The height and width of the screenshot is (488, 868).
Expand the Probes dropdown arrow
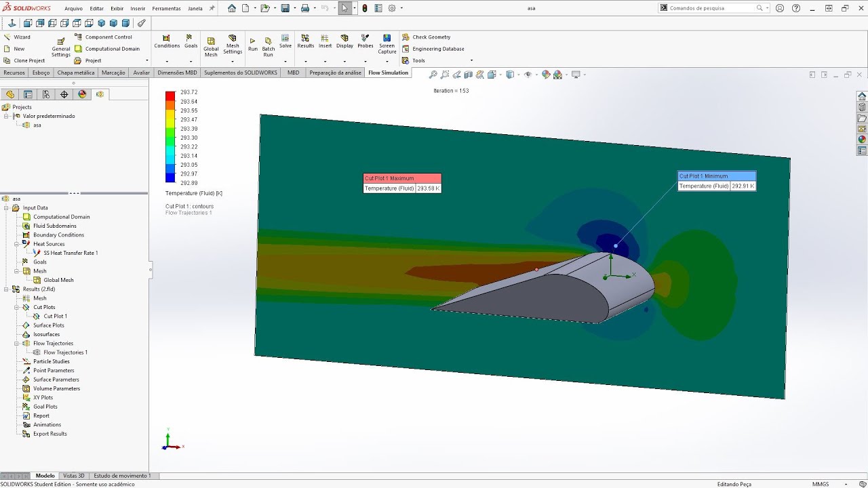point(366,61)
